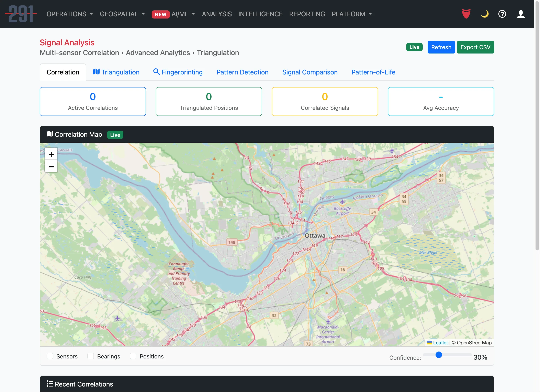Screen dimensions: 540x392
Task: Click the Export CSV button
Action: click(x=475, y=47)
